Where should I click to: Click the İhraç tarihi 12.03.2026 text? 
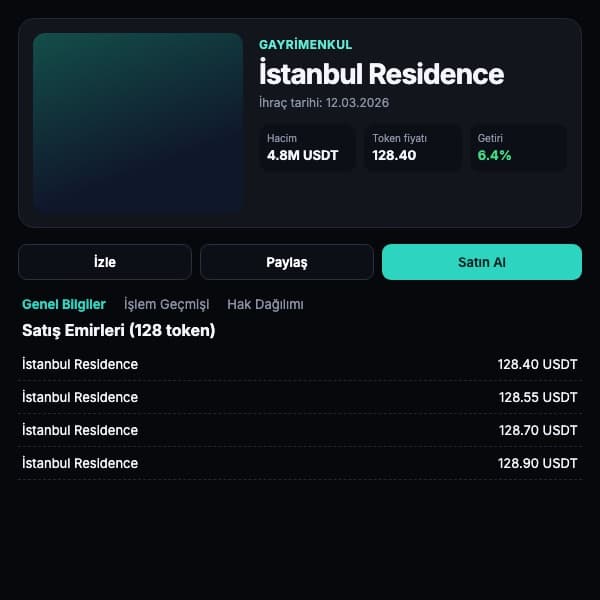click(324, 103)
